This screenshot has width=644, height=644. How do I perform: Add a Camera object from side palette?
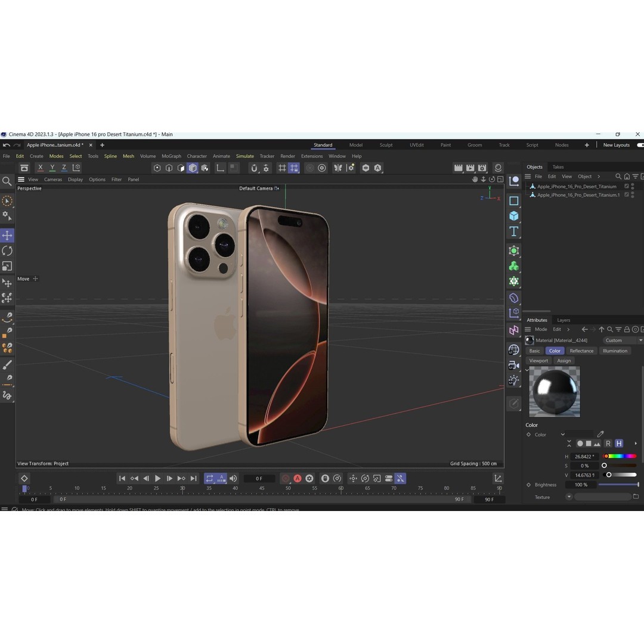(x=513, y=365)
